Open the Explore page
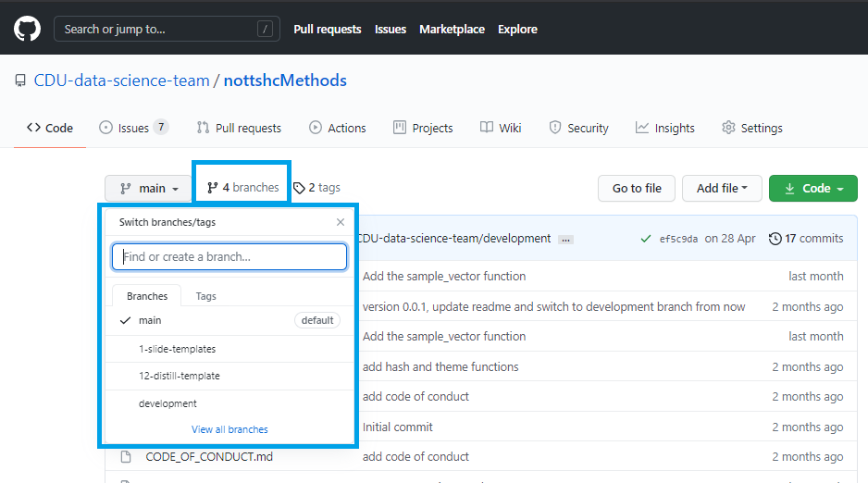The height and width of the screenshot is (483, 868). click(517, 30)
